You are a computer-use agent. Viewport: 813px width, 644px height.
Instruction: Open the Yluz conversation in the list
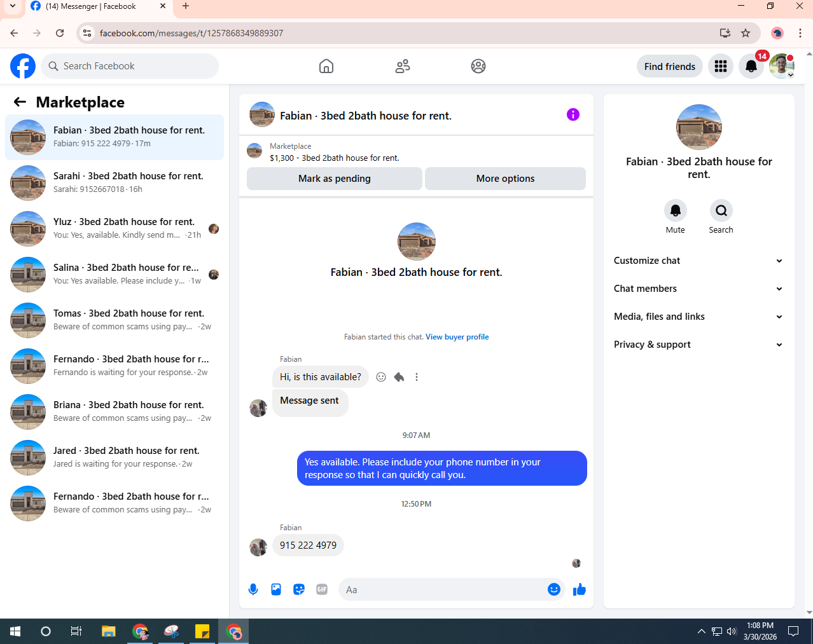pos(115,229)
